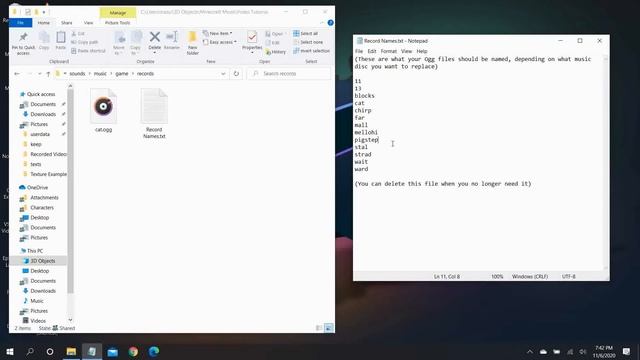The image size is (640, 360).
Task: Expand the address bar history dropdown
Action: click(x=223, y=74)
